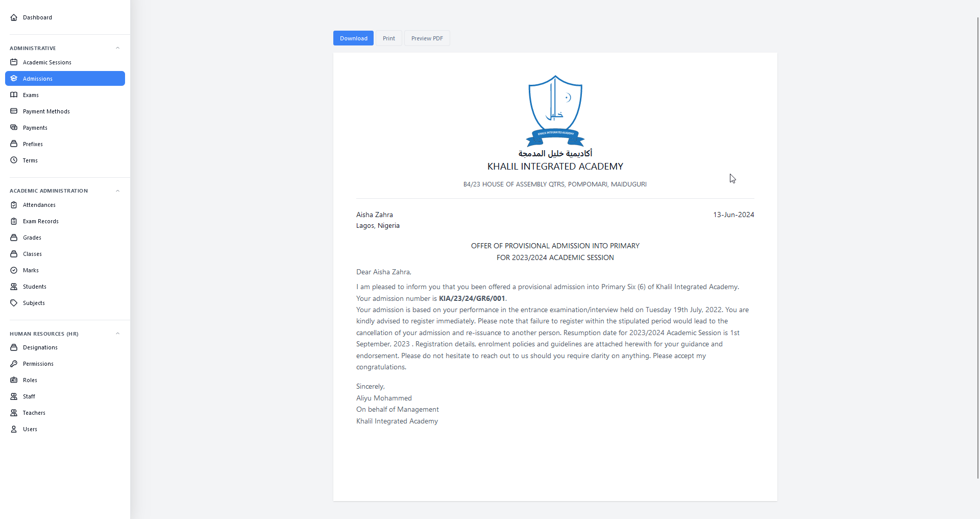Select the Attendances checkmark icon
980x519 pixels.
click(14, 204)
